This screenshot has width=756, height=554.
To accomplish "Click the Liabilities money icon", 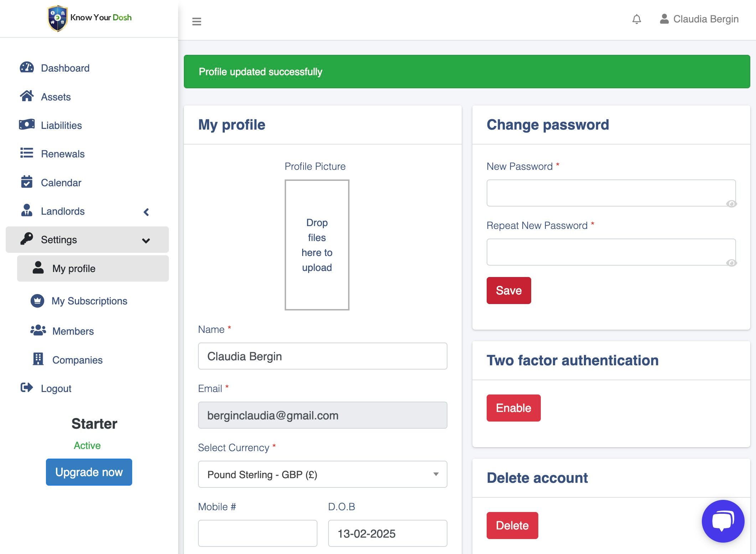I will pyautogui.click(x=27, y=125).
